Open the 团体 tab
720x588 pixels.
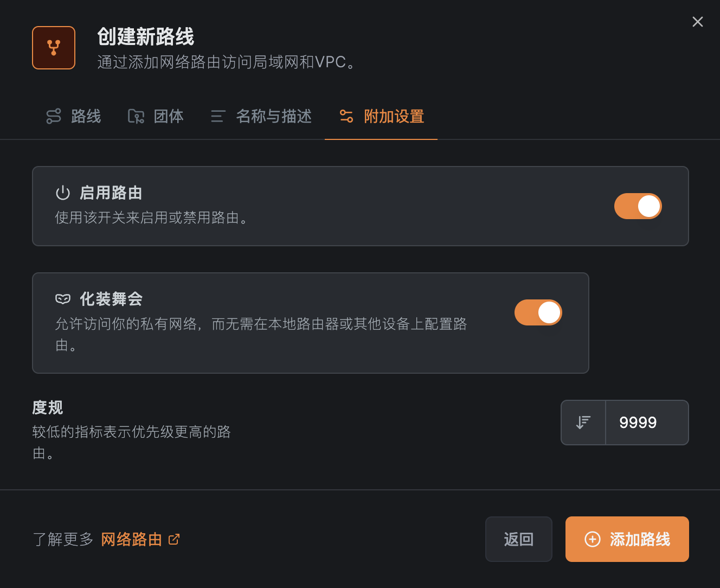click(x=156, y=116)
